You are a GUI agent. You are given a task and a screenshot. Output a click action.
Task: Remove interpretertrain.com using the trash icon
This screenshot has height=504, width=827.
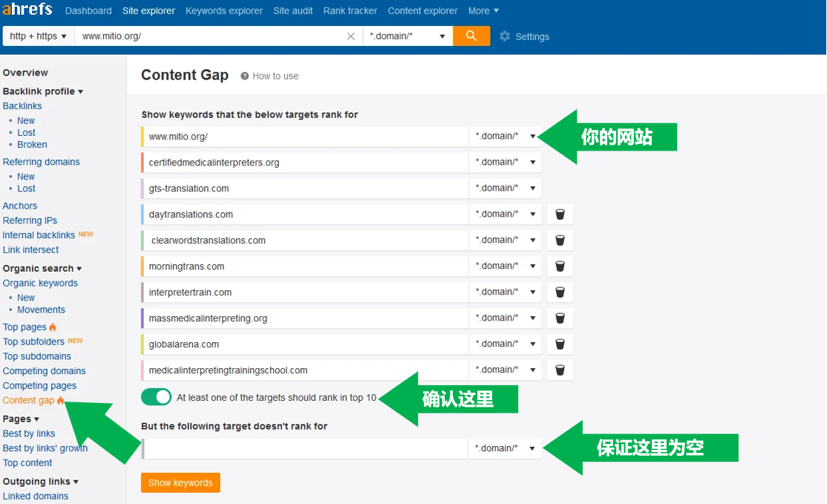[x=560, y=292]
